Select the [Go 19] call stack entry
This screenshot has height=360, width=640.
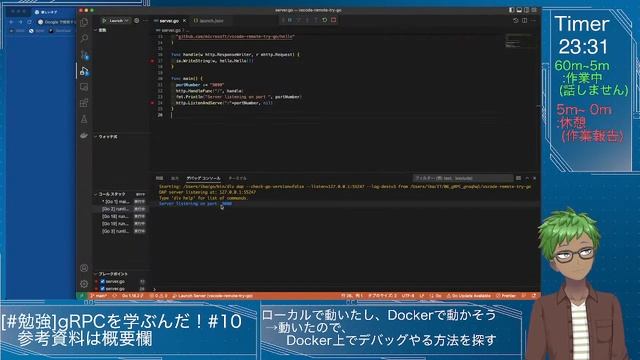(x=122, y=224)
